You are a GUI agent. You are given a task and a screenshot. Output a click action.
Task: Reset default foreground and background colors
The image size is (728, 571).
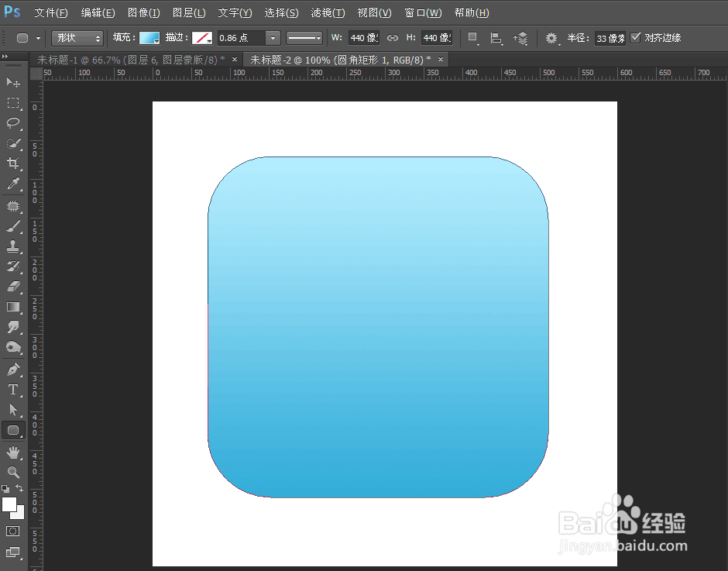tap(5, 488)
